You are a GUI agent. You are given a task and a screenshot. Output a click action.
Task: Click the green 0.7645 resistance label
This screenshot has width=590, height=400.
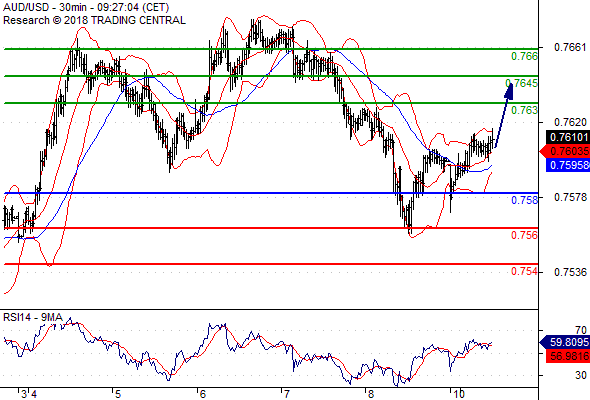click(522, 83)
